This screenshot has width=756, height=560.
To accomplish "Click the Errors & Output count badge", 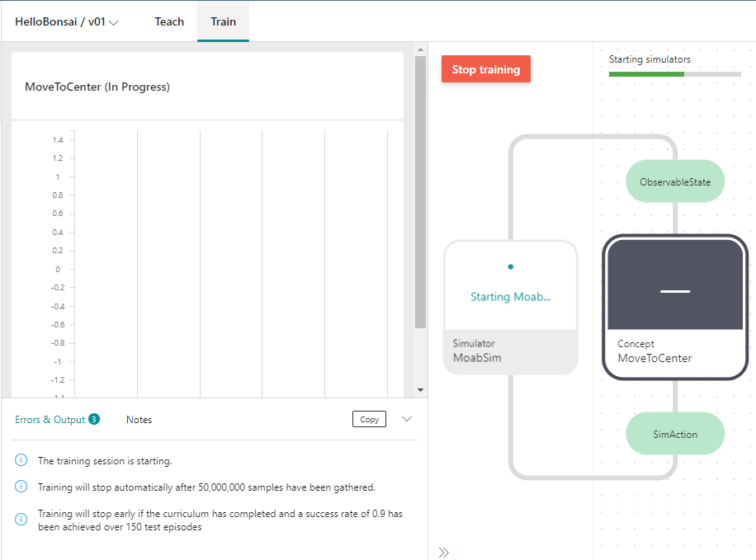I will pyautogui.click(x=94, y=419).
